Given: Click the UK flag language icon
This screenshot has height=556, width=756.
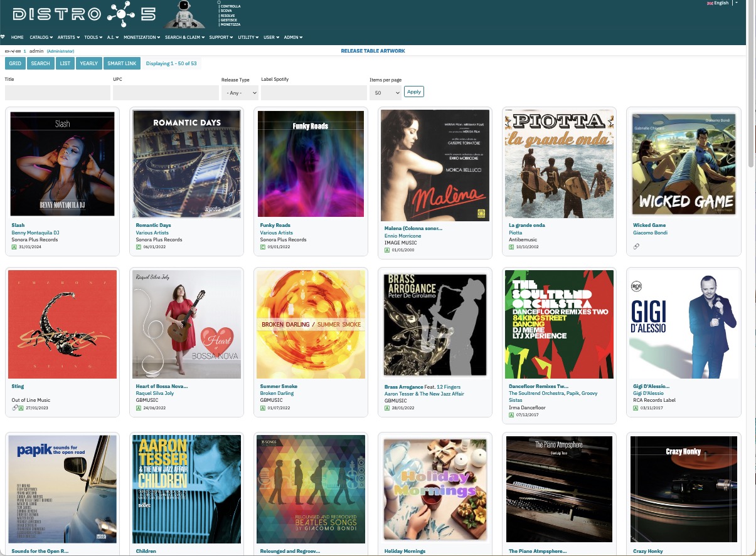Looking at the screenshot, I should [x=710, y=3].
